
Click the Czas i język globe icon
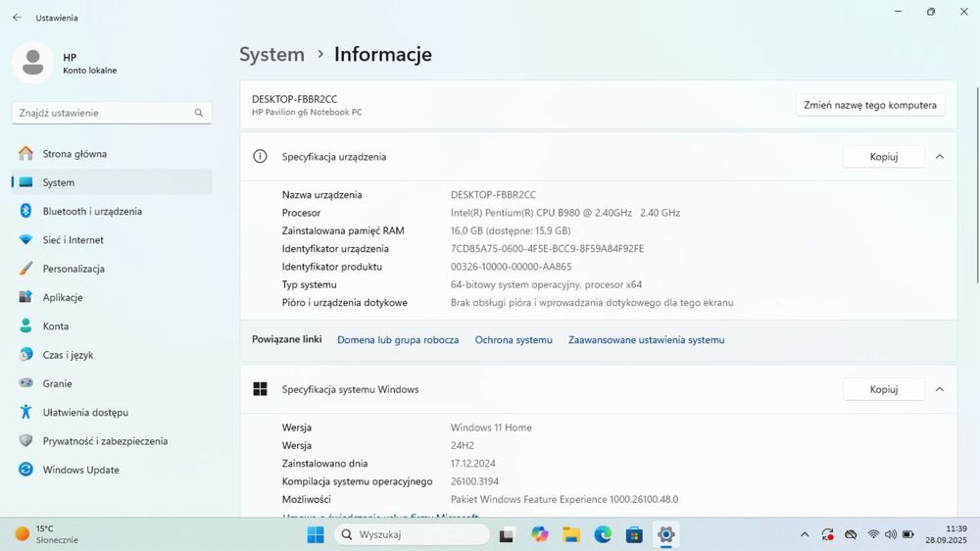[25, 355]
